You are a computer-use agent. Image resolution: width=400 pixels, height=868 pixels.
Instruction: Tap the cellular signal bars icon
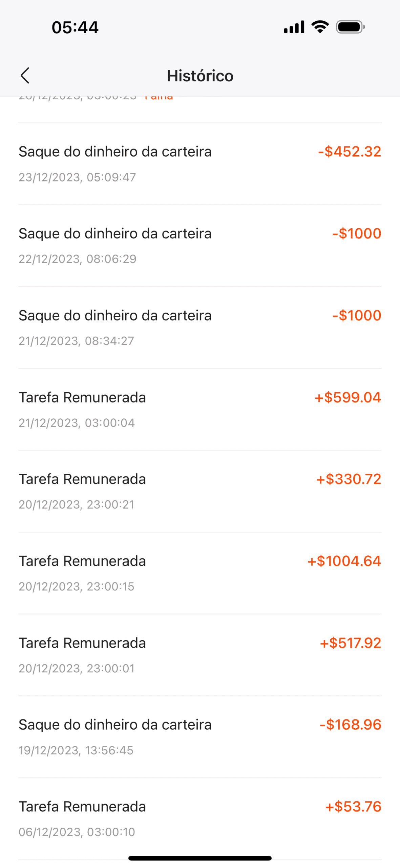294,27
